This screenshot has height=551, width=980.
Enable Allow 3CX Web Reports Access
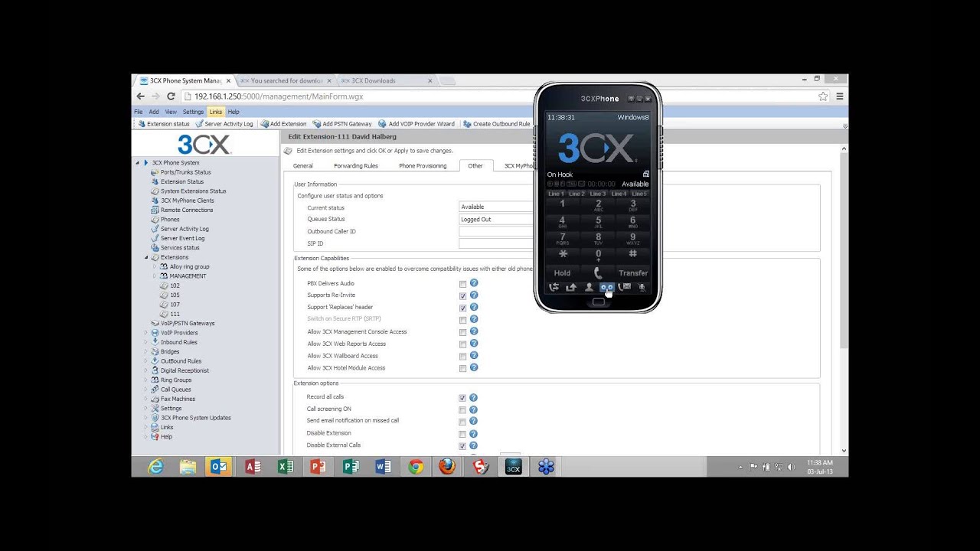coord(462,344)
